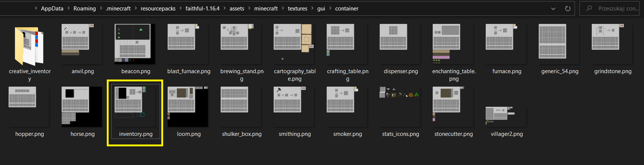Expand the chevron after resourcepacks
Viewport: 644px width, 165px height.
(181, 8)
